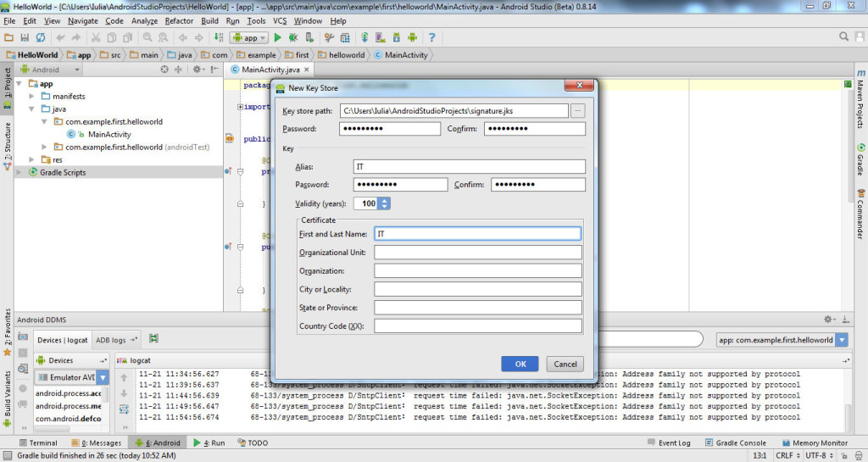The width and height of the screenshot is (868, 462).
Task: Open the VCS menu
Action: (280, 21)
